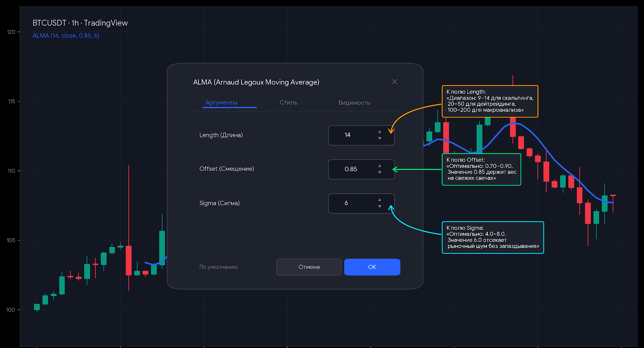Reset settings with По умолчанию

pyautogui.click(x=219, y=267)
